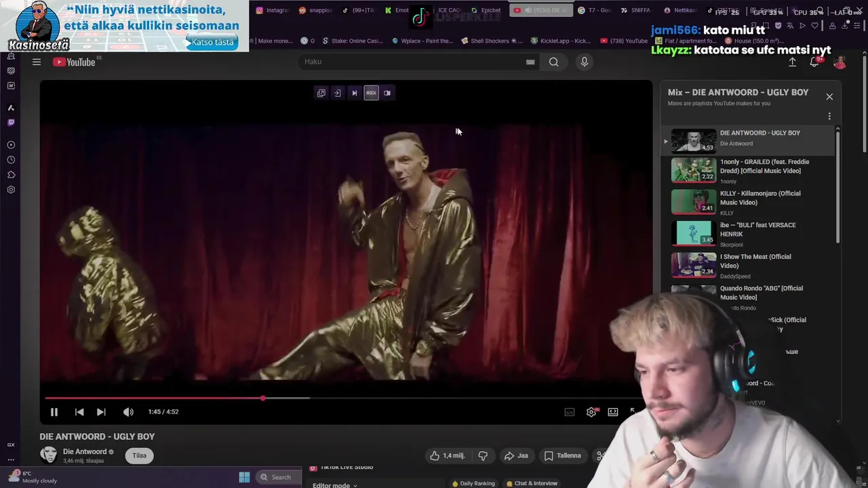Open Opera sidebar player icon

(x=11, y=145)
